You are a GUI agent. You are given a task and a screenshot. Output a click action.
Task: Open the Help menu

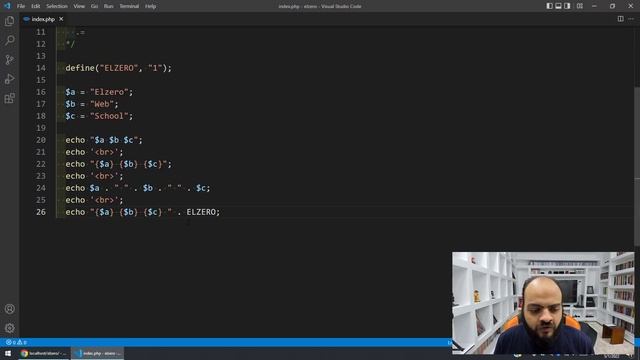[x=151, y=6]
